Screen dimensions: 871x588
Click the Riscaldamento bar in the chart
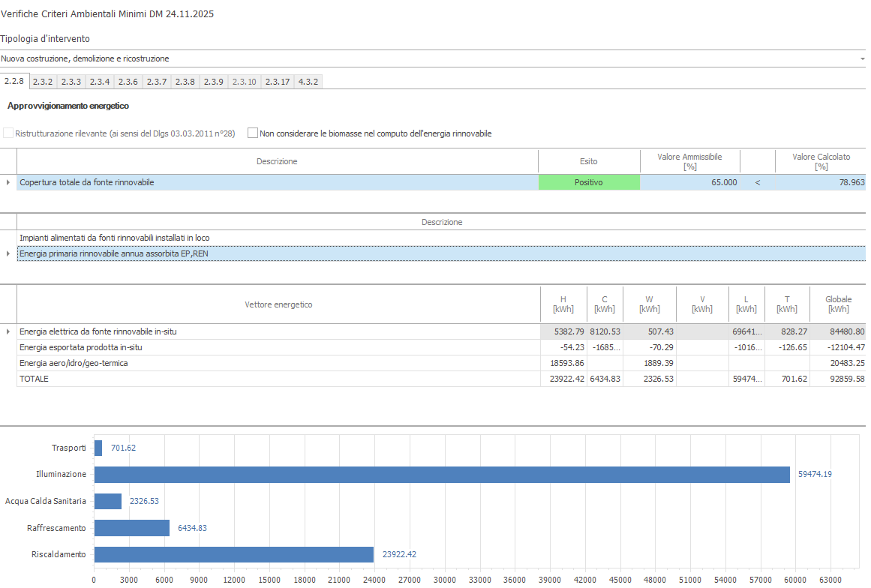tap(233, 554)
